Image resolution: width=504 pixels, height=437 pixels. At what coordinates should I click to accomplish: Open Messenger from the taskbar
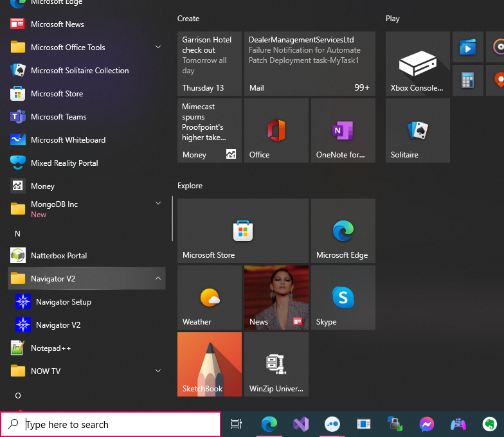pyautogui.click(x=427, y=424)
